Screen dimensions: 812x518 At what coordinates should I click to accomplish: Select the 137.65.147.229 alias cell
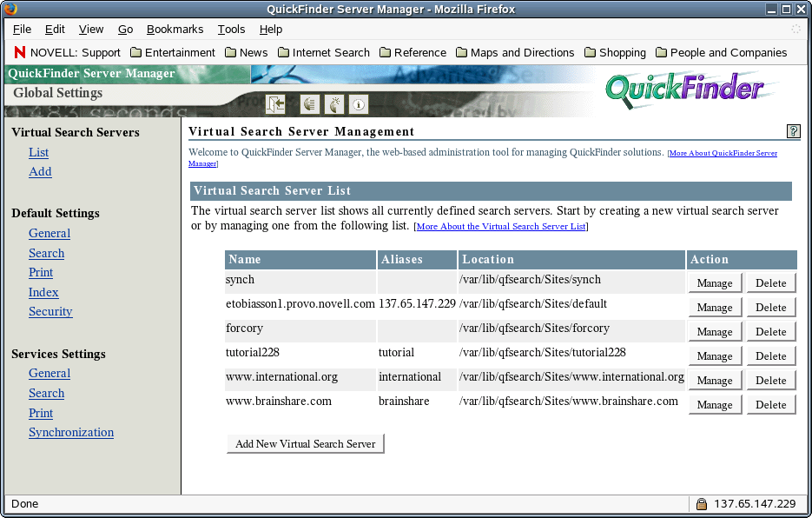(x=417, y=303)
